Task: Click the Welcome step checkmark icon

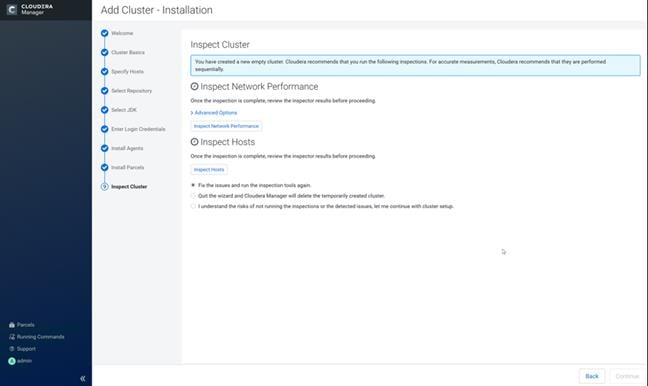Action: pos(105,33)
